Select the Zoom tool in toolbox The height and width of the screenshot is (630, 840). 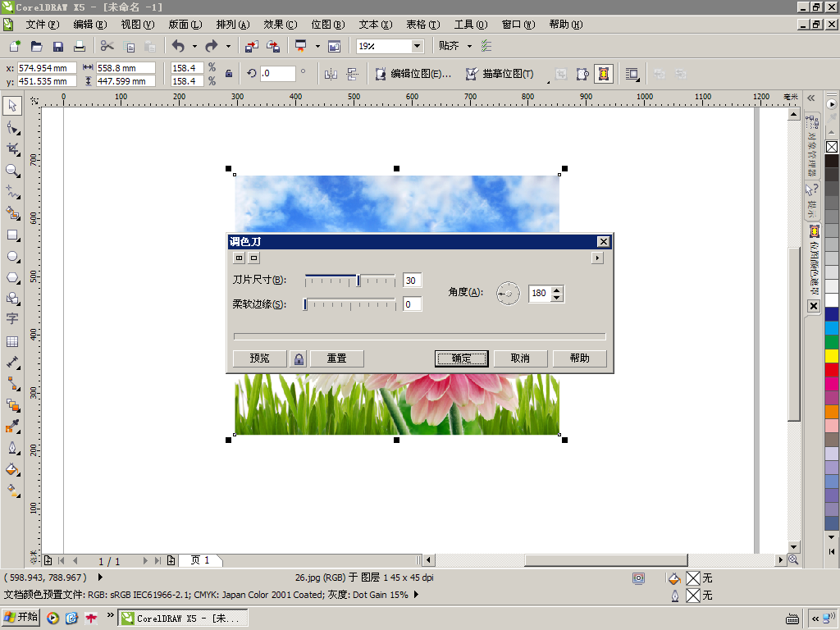12,171
